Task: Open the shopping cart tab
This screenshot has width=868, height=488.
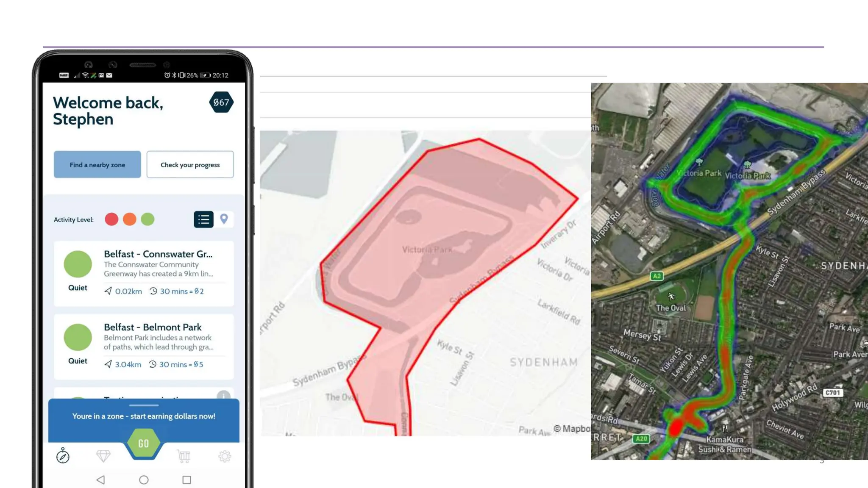Action: point(184,456)
